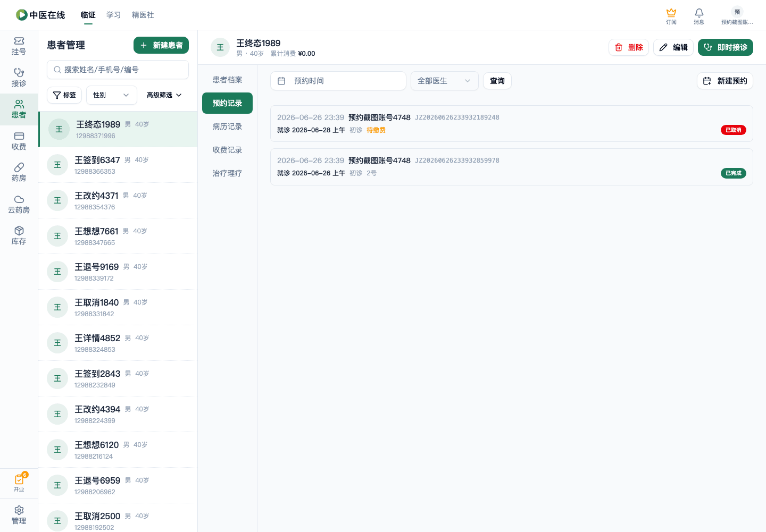
Task: Open the 云药房 cloud pharmacy icon
Action: (19, 204)
